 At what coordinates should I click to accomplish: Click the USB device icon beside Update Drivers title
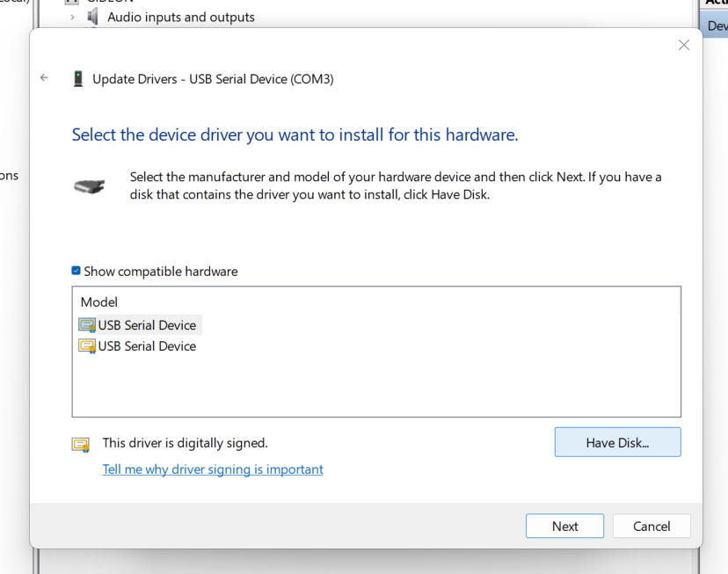click(x=79, y=79)
